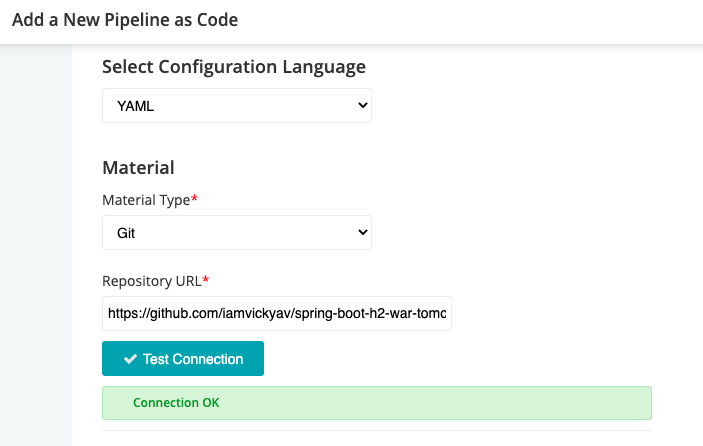The image size is (703, 446).
Task: Open the YAML configuration language dropdown
Action: tap(236, 105)
